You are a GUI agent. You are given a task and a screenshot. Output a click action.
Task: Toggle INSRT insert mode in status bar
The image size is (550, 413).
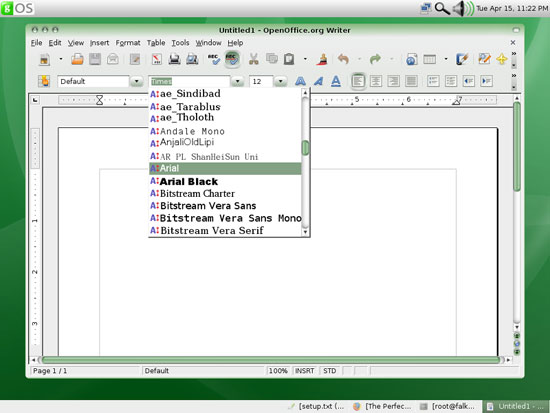point(304,371)
